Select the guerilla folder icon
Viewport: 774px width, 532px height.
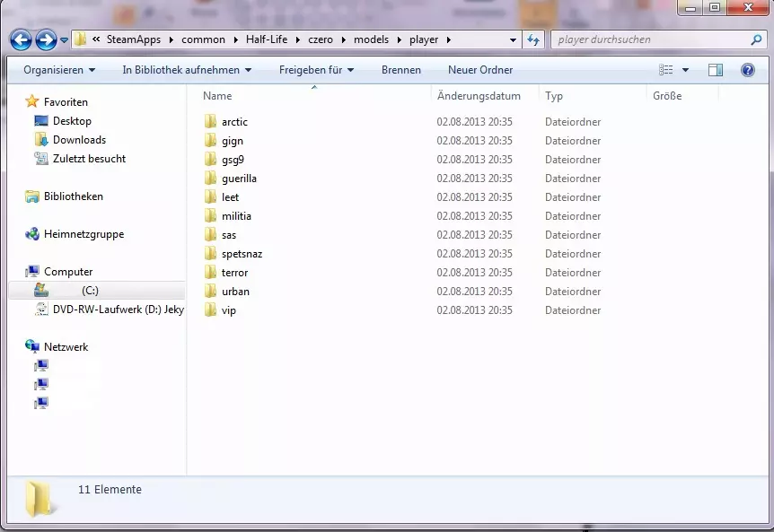pos(210,178)
